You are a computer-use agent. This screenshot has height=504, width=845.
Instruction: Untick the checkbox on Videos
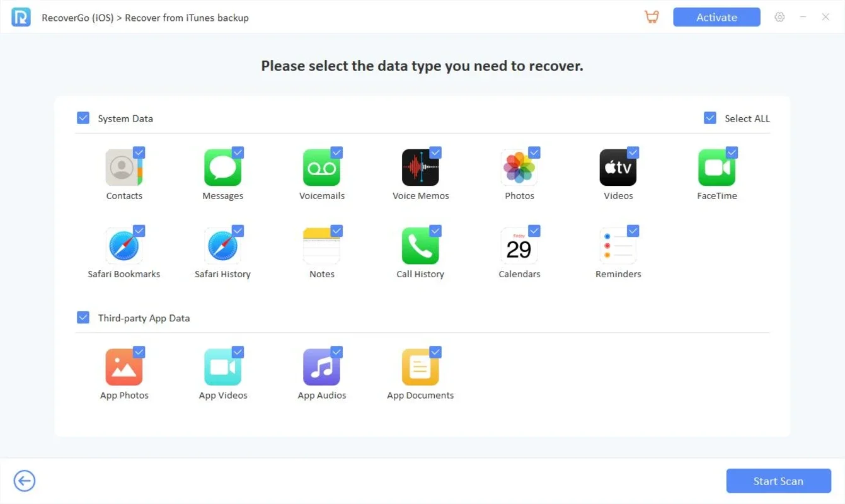coord(633,152)
